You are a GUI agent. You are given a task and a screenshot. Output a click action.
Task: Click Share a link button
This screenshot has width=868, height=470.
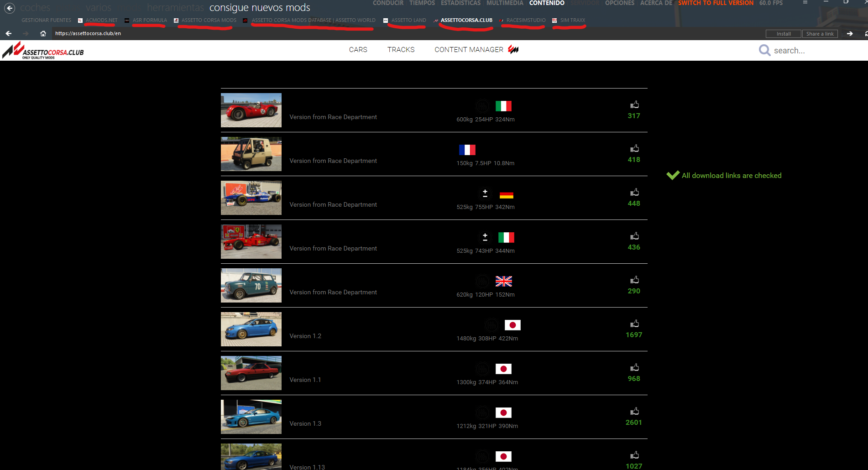click(820, 34)
